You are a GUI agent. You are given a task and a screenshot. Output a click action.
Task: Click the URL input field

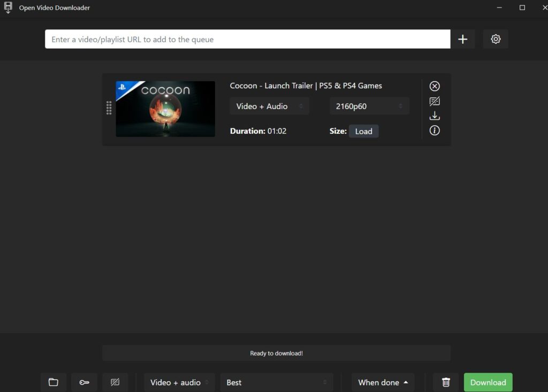tap(247, 39)
